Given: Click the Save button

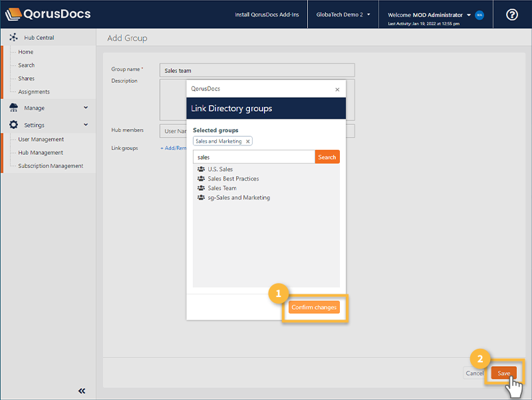Looking at the screenshot, I should pyautogui.click(x=504, y=373).
